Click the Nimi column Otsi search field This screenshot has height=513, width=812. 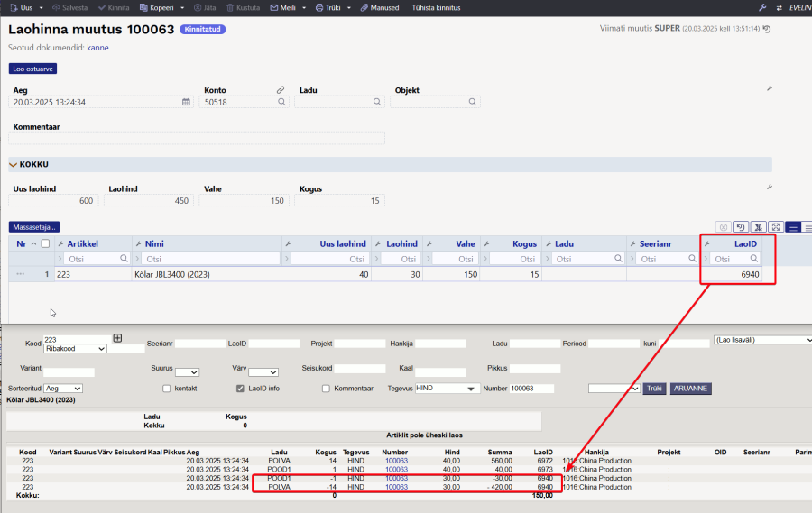[209, 259]
